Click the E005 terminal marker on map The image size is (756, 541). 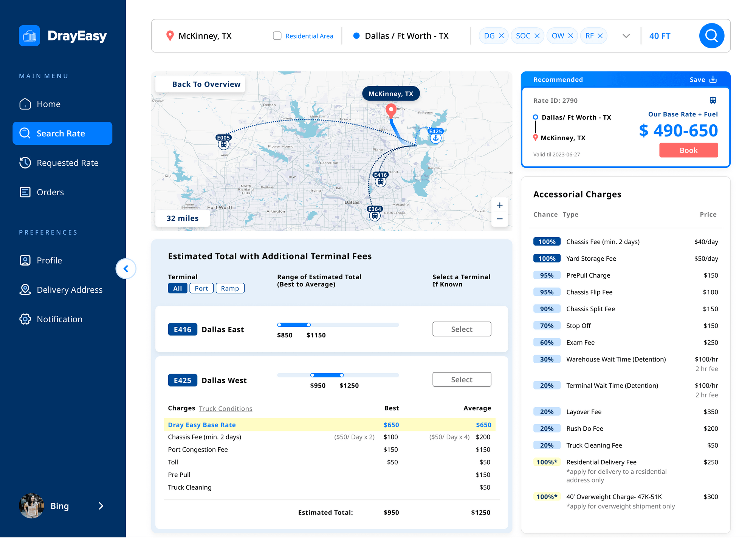tap(223, 144)
